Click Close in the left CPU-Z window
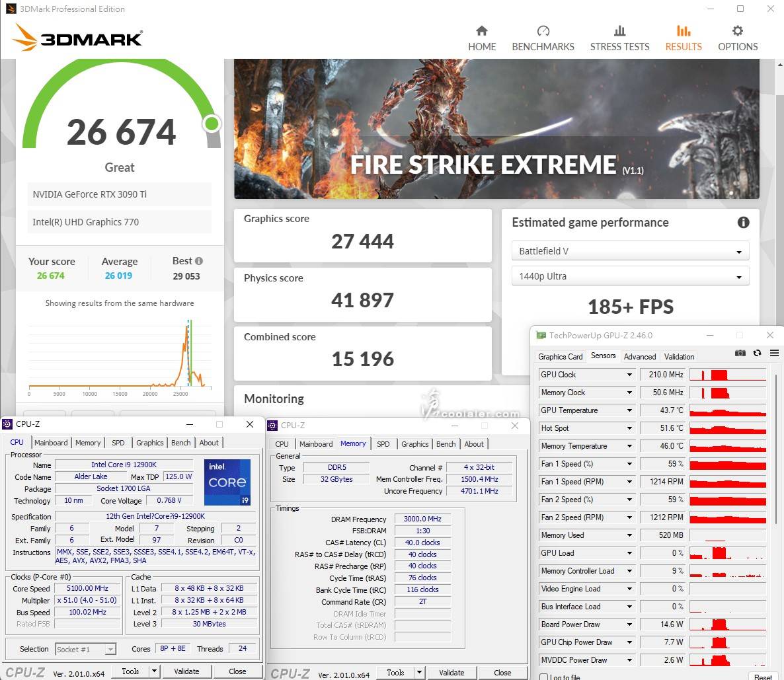Image resolution: width=784 pixels, height=680 pixels. [x=237, y=671]
